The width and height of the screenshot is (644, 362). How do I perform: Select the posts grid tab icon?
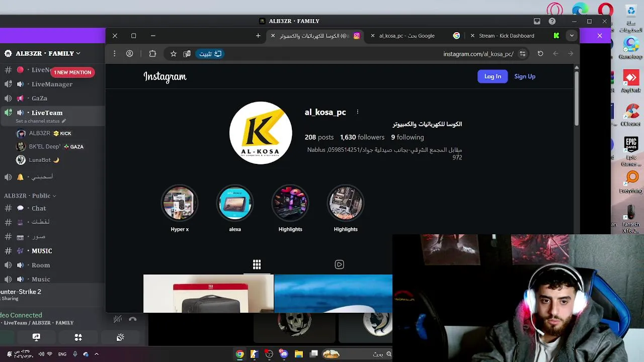pos(257,264)
